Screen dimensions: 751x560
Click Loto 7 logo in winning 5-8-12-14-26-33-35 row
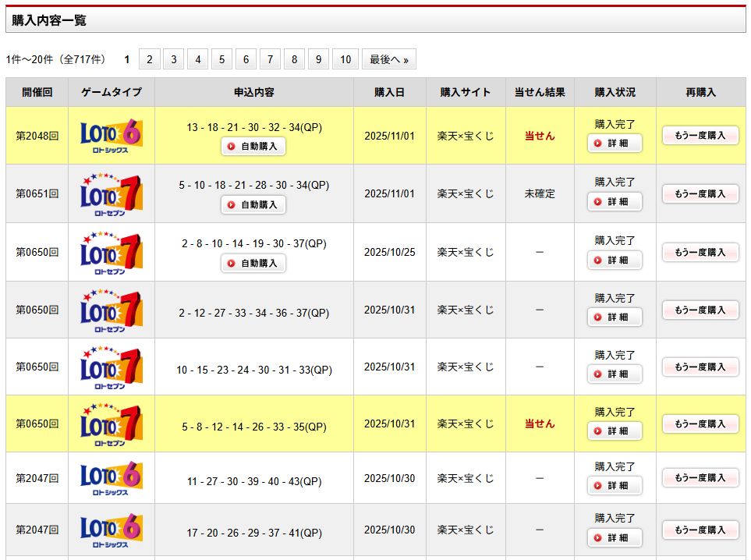tap(112, 424)
